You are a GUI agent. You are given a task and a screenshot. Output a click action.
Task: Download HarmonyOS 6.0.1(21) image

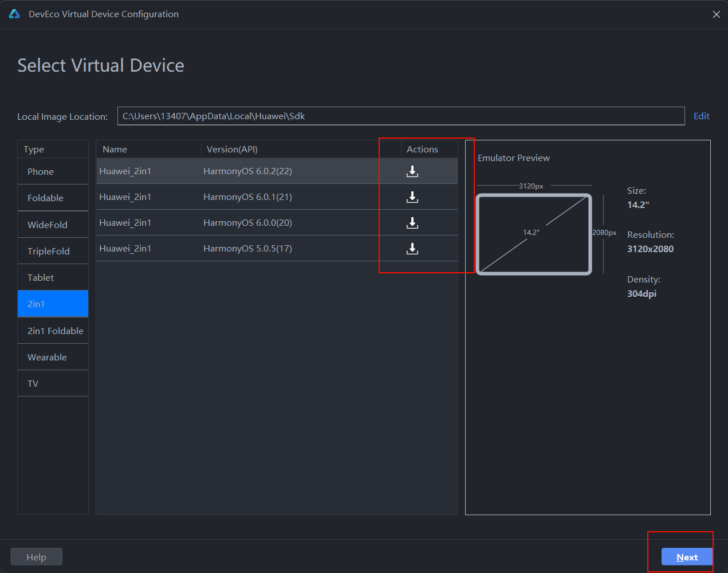[x=412, y=197]
